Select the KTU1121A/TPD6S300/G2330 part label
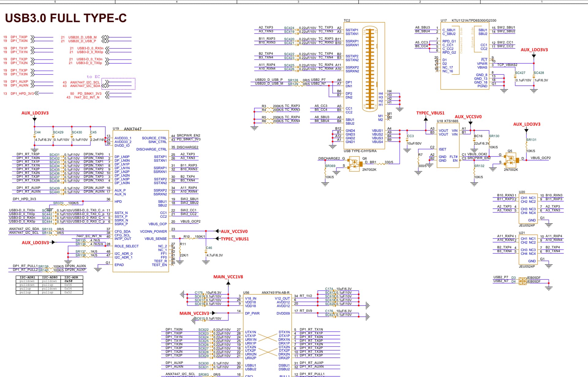 click(474, 21)
